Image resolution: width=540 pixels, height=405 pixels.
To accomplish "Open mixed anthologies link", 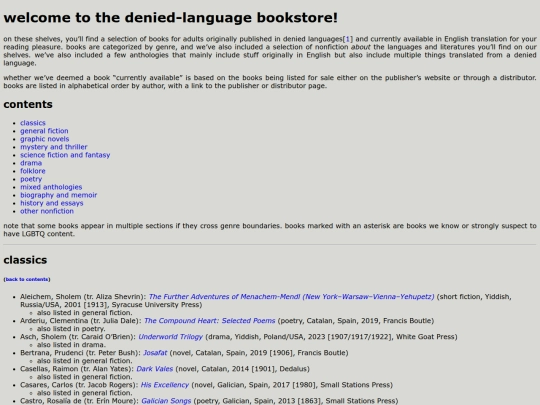I will pos(51,187).
